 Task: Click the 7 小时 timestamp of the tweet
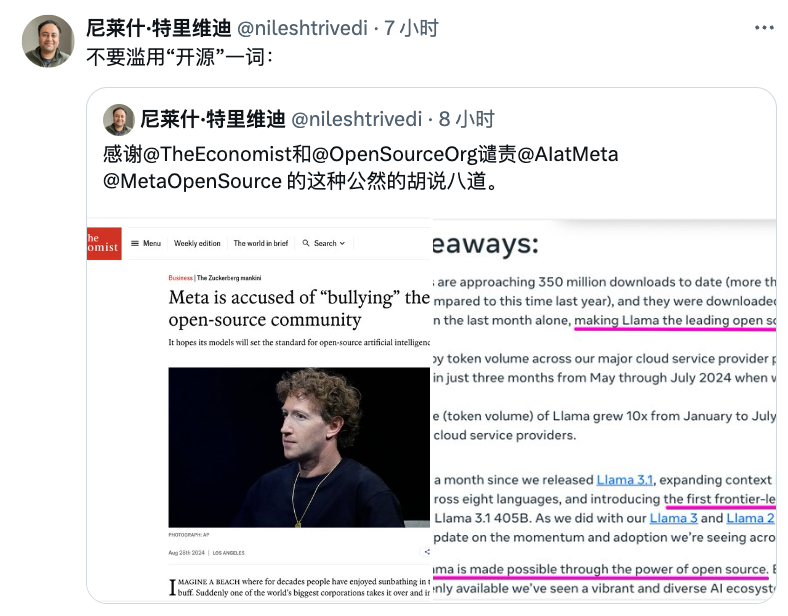pyautogui.click(x=411, y=28)
